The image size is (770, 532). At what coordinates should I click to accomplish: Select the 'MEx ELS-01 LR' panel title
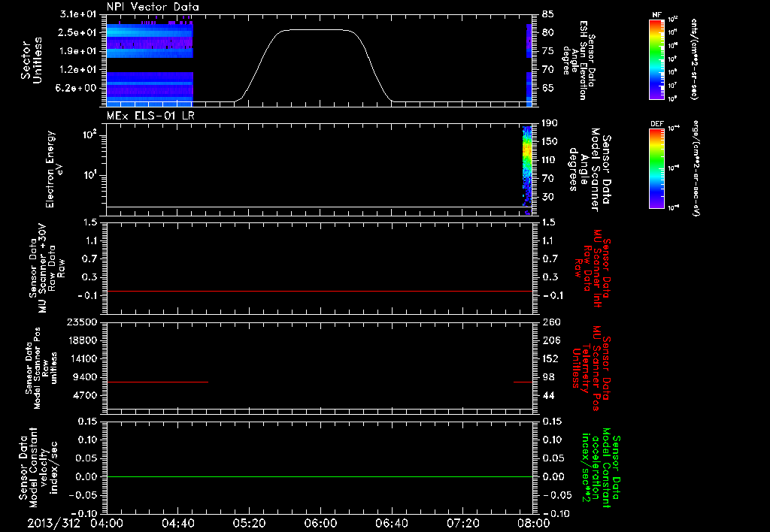click(x=150, y=116)
